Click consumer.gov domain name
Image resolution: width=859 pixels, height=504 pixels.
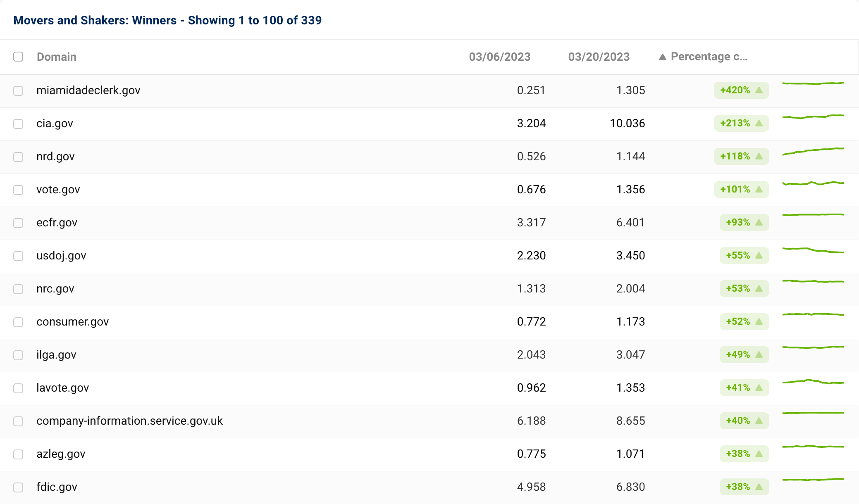73,321
